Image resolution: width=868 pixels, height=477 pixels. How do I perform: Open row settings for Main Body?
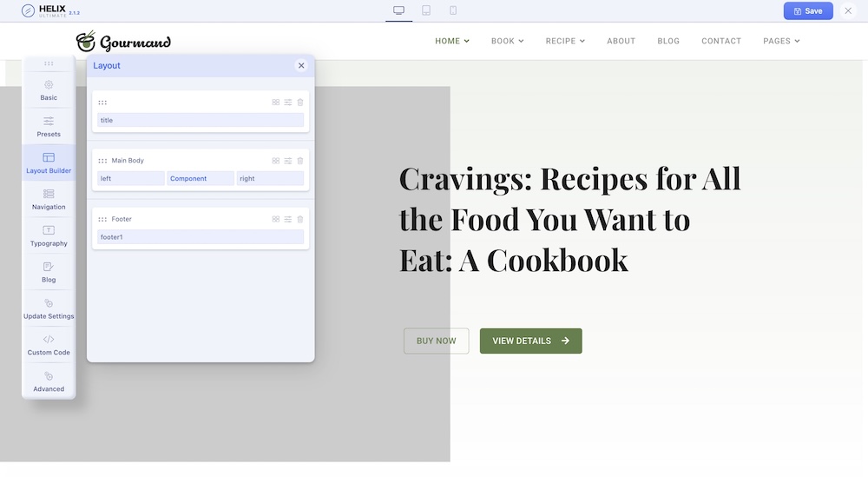pos(288,161)
